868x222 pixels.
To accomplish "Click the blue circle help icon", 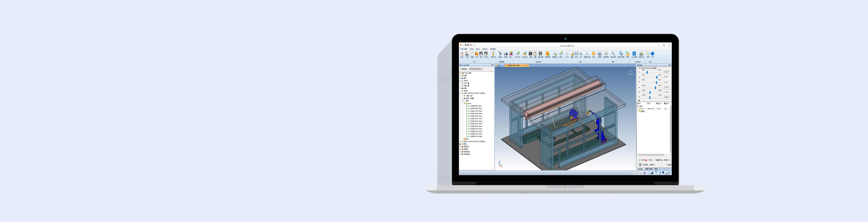I will coord(652,54).
